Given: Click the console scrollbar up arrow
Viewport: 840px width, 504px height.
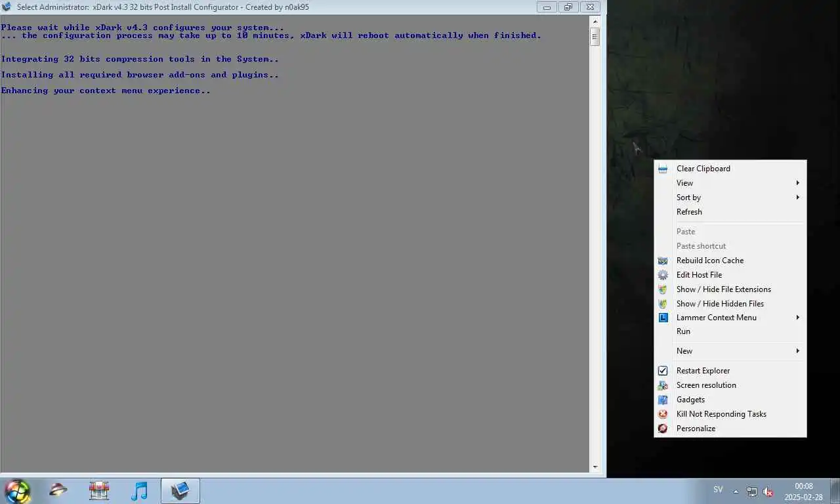Looking at the screenshot, I should coord(595,22).
